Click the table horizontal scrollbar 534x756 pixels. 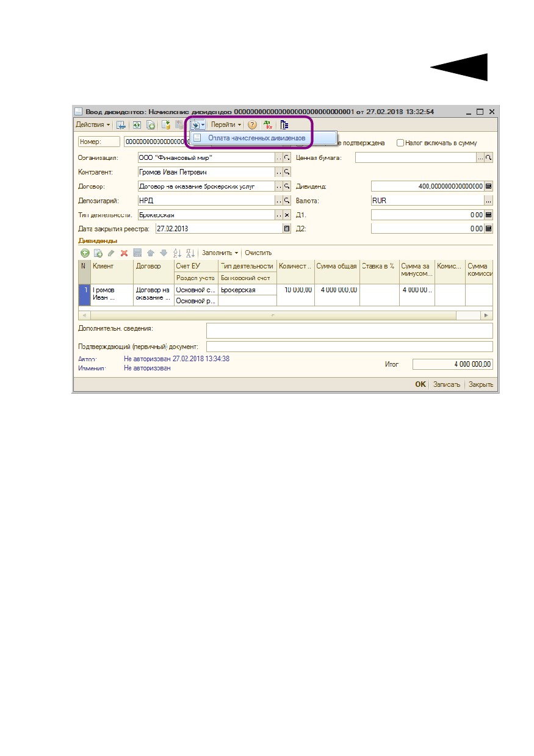[x=286, y=315]
